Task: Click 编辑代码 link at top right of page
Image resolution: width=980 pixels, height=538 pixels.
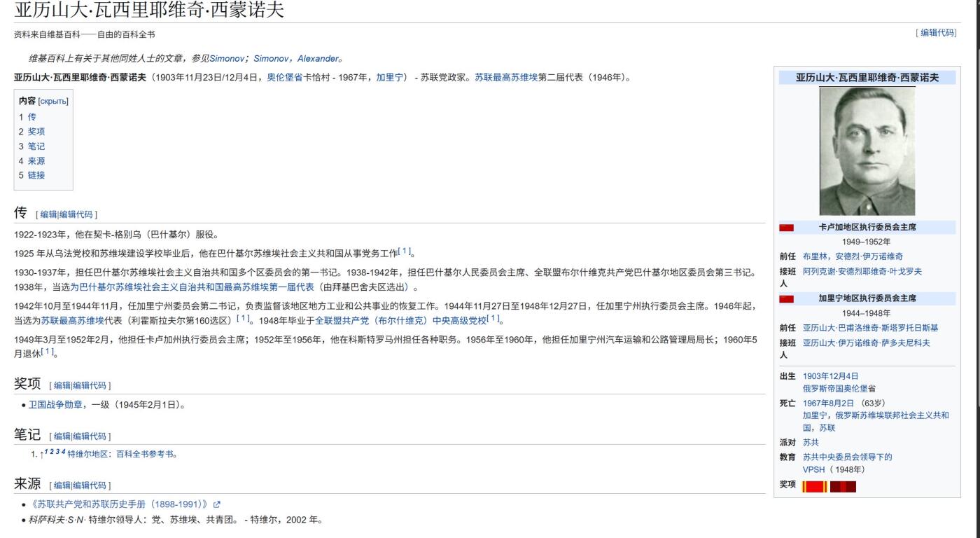Action: [937, 33]
